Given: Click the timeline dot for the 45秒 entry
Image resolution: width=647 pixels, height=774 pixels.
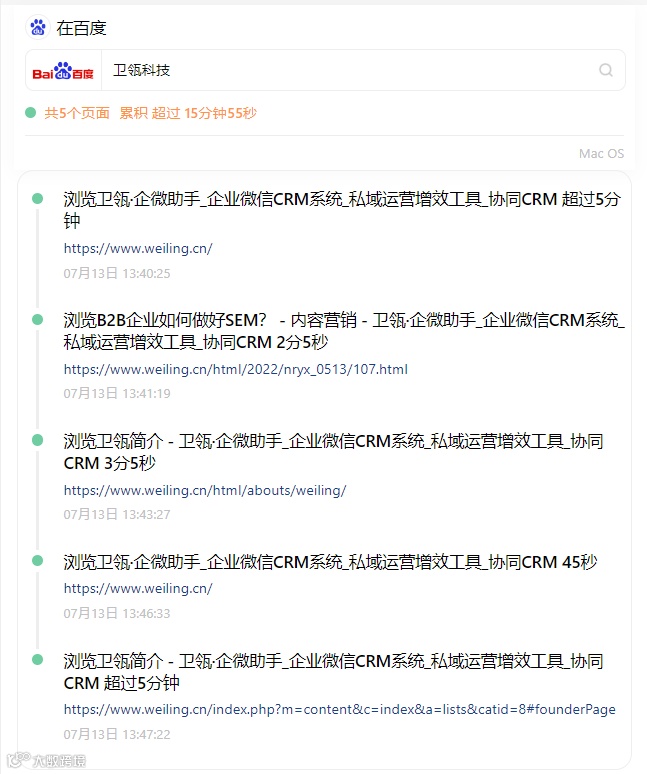Looking at the screenshot, I should pos(38,561).
